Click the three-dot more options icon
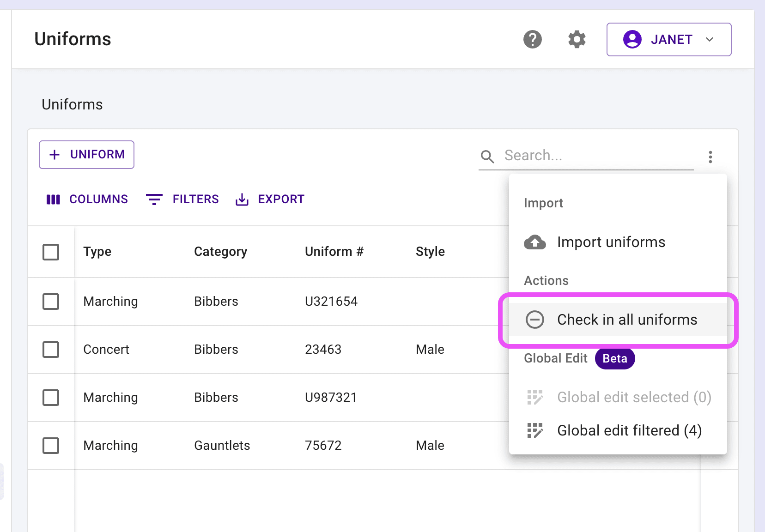Image resolution: width=765 pixels, height=532 pixels. click(x=710, y=157)
